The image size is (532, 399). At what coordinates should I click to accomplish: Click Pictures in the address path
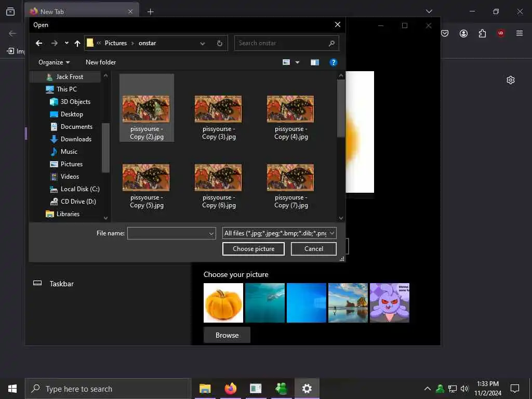click(x=116, y=43)
